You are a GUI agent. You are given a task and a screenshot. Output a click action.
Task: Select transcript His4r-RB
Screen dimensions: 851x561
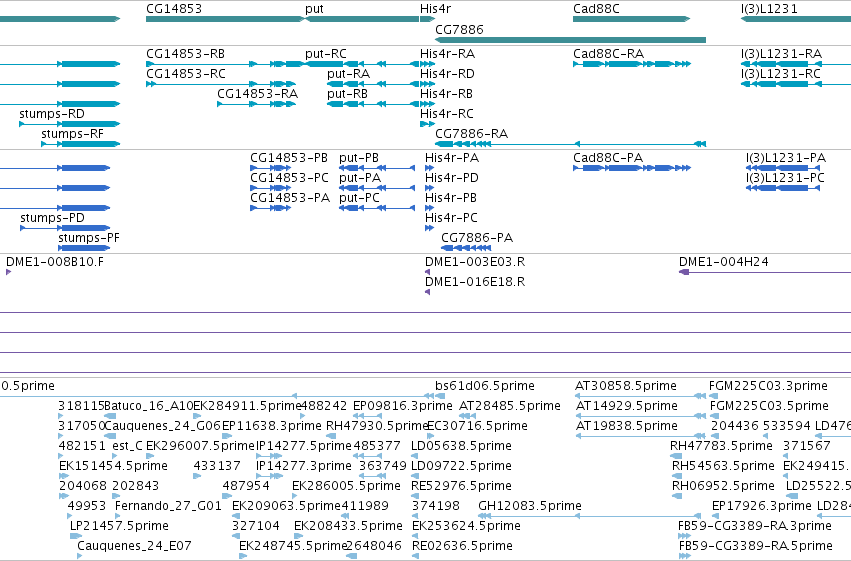pyautogui.click(x=428, y=104)
